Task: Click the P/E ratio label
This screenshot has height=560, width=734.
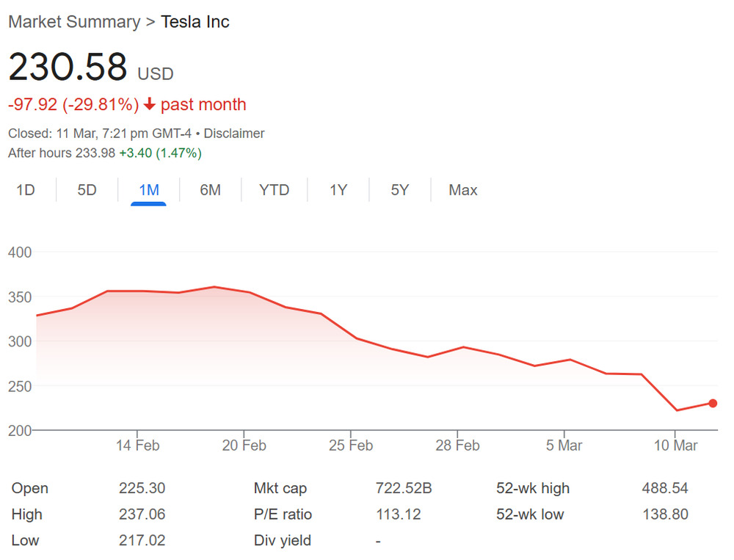Action: [x=283, y=514]
